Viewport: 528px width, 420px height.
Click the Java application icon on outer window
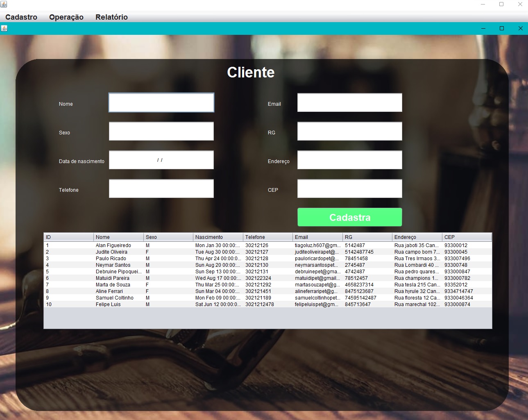(4, 4)
